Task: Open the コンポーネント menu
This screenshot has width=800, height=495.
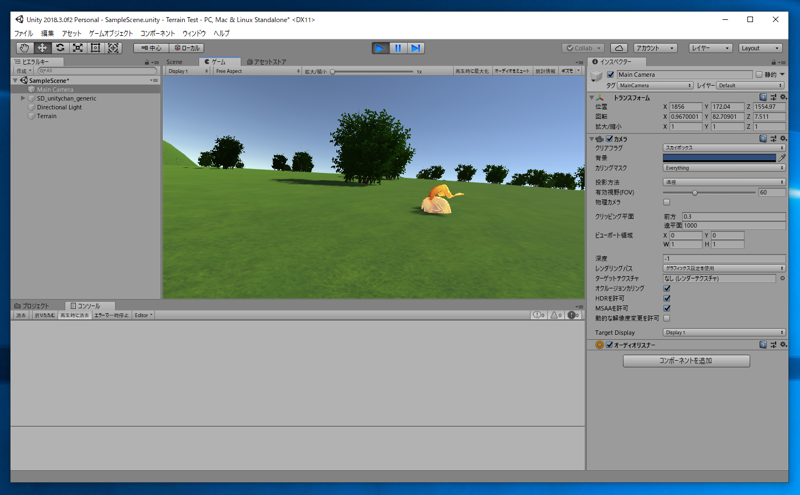Action: click(x=158, y=33)
